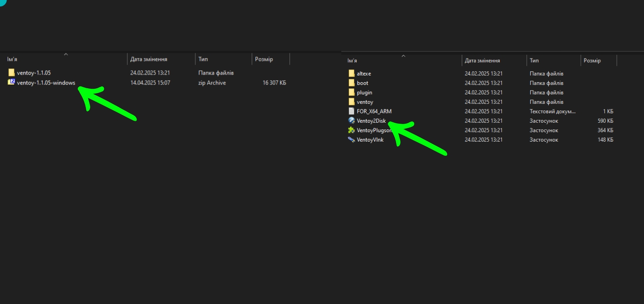Click 'Папка файлів' type of ventoy-1.1.05
The width and height of the screenshot is (644, 304).
click(x=216, y=73)
